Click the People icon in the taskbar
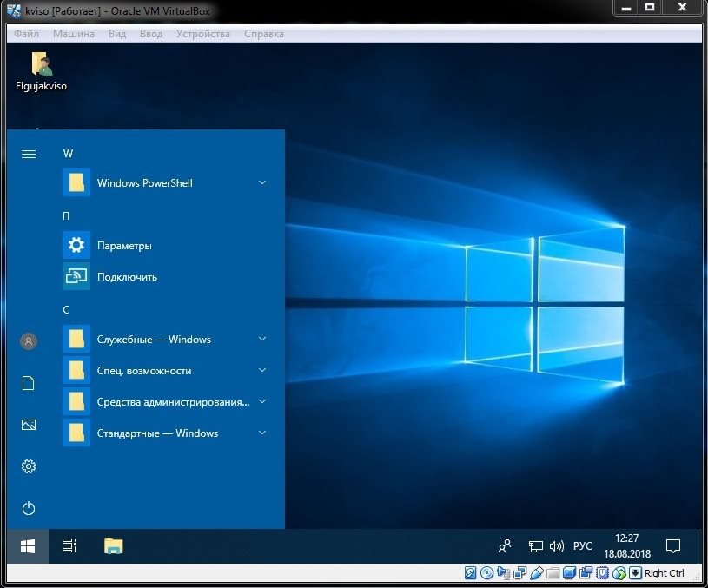 coord(505,546)
